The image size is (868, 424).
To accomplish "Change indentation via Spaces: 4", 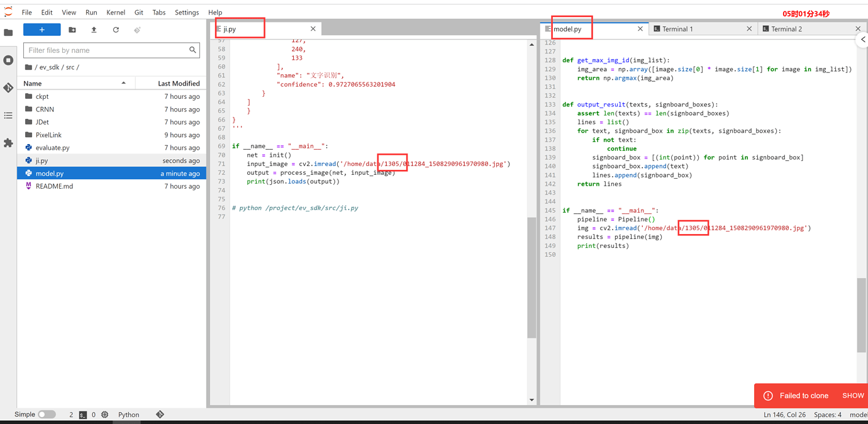I will click(828, 415).
